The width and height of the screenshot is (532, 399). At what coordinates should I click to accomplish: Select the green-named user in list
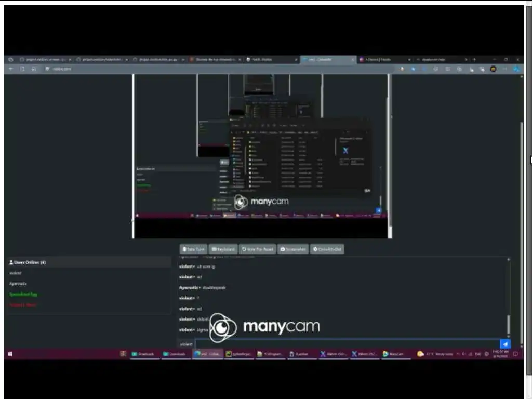[23, 294]
